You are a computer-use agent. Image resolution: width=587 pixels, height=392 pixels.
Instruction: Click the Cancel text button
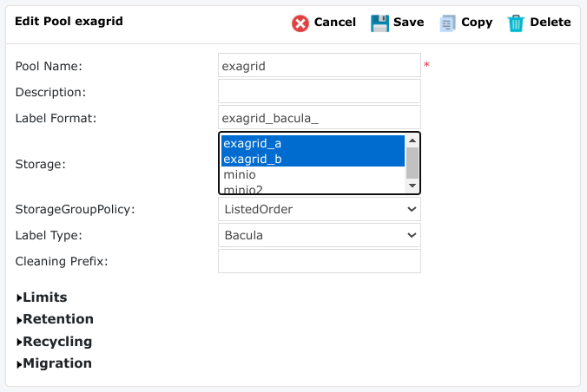(x=334, y=22)
